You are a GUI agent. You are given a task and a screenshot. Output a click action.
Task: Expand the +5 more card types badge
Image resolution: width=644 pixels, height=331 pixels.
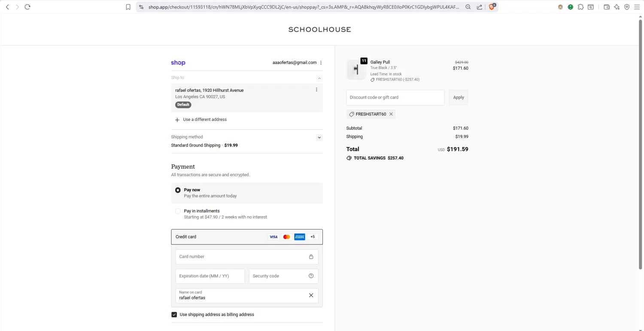pos(313,237)
